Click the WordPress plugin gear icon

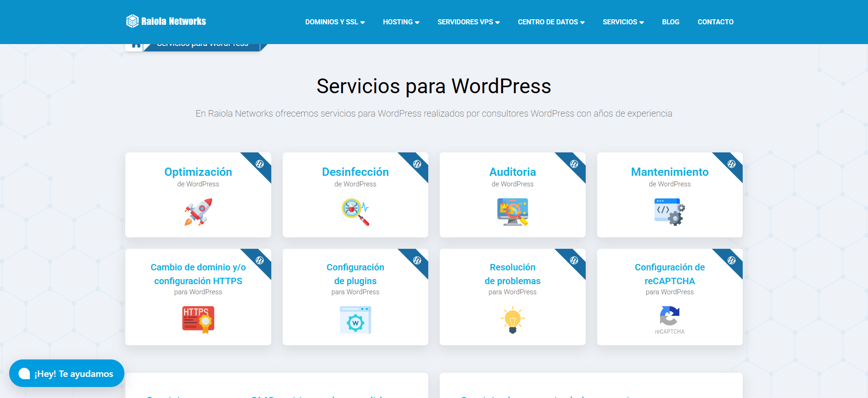[x=355, y=320]
